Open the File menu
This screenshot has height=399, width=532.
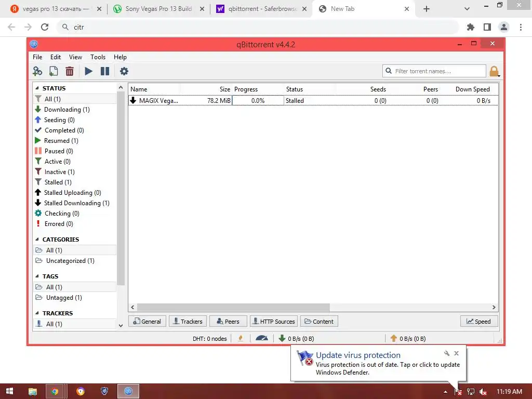click(x=37, y=57)
